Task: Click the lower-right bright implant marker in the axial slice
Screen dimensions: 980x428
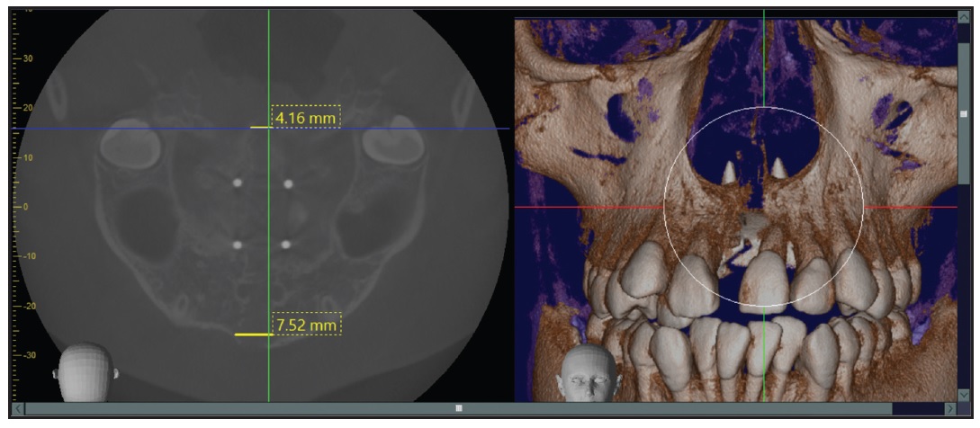Action: tap(286, 245)
